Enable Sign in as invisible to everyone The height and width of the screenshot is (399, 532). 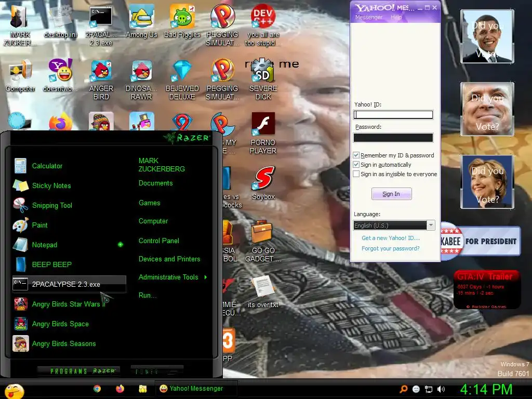[356, 174]
